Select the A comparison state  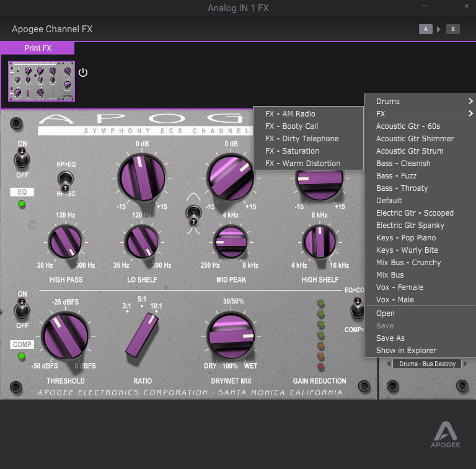[426, 29]
